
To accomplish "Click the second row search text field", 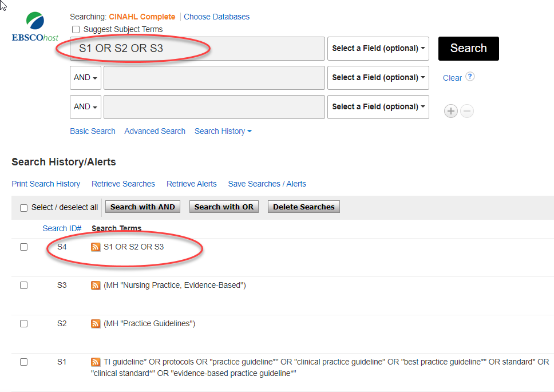I will point(214,78).
